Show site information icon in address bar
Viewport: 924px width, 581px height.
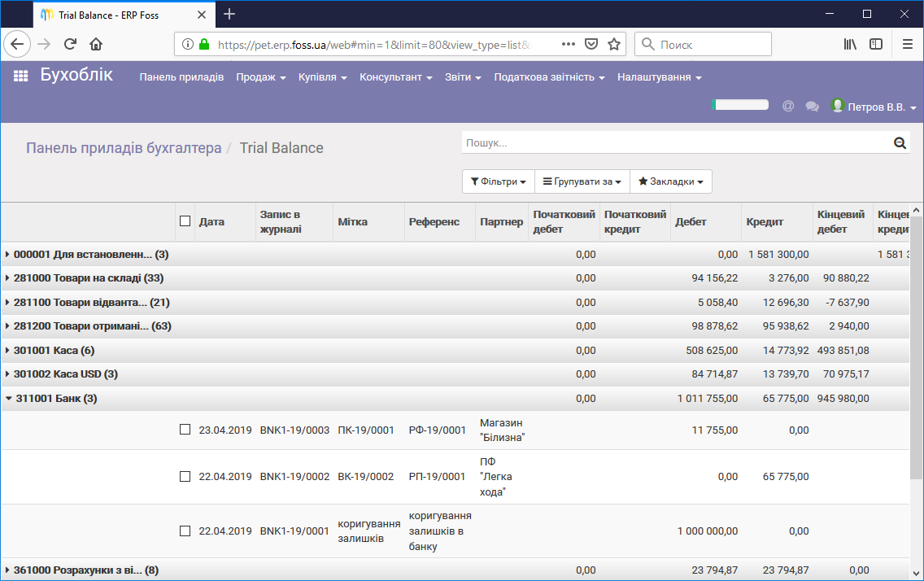187,44
